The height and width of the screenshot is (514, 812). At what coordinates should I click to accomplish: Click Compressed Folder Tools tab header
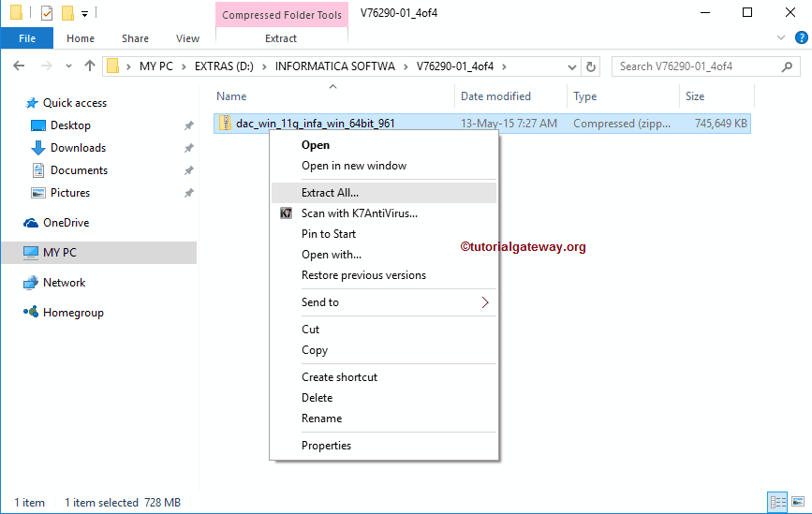[x=282, y=15]
